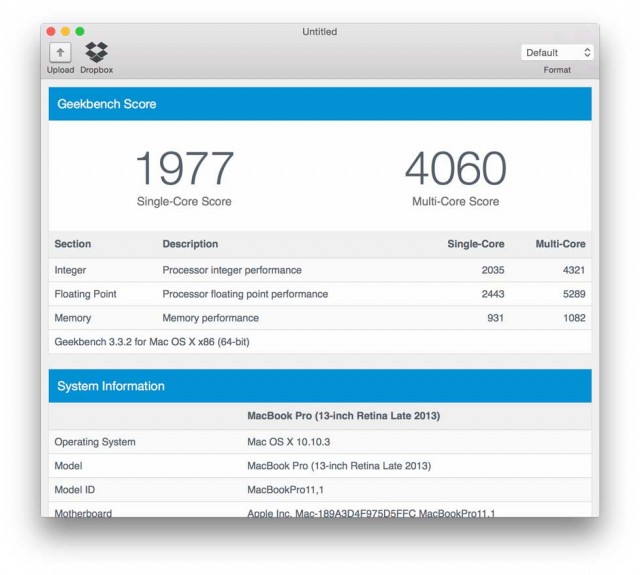Select the Memory performance row
Viewport: 640px width, 575px height.
point(320,318)
